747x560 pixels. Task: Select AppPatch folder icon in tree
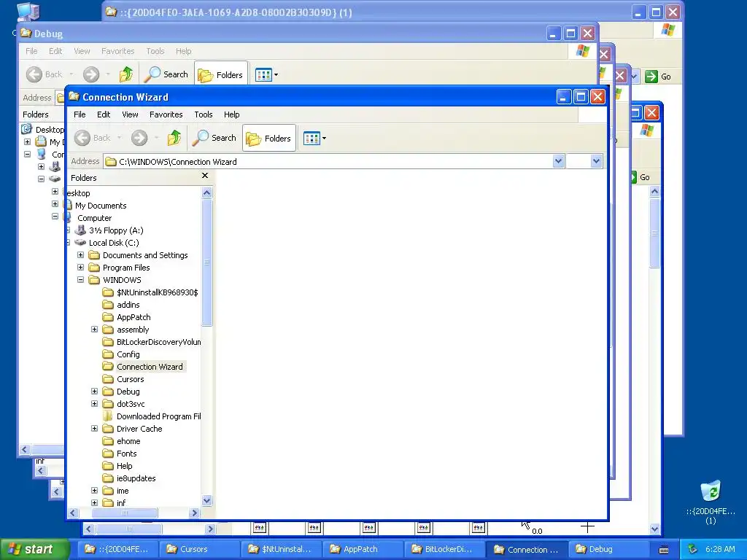click(108, 317)
